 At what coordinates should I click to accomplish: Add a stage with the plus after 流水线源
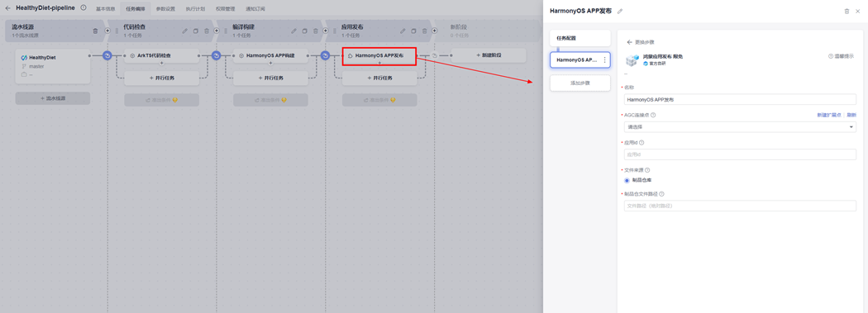(107, 31)
